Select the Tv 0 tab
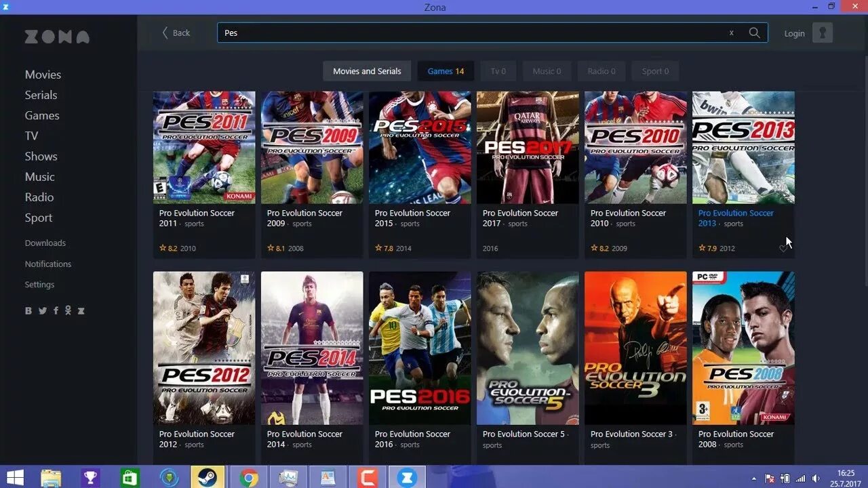The height and width of the screenshot is (488, 868). coord(498,71)
